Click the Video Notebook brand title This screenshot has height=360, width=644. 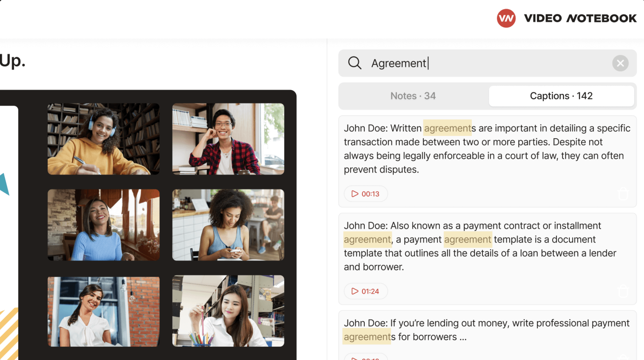(x=580, y=18)
